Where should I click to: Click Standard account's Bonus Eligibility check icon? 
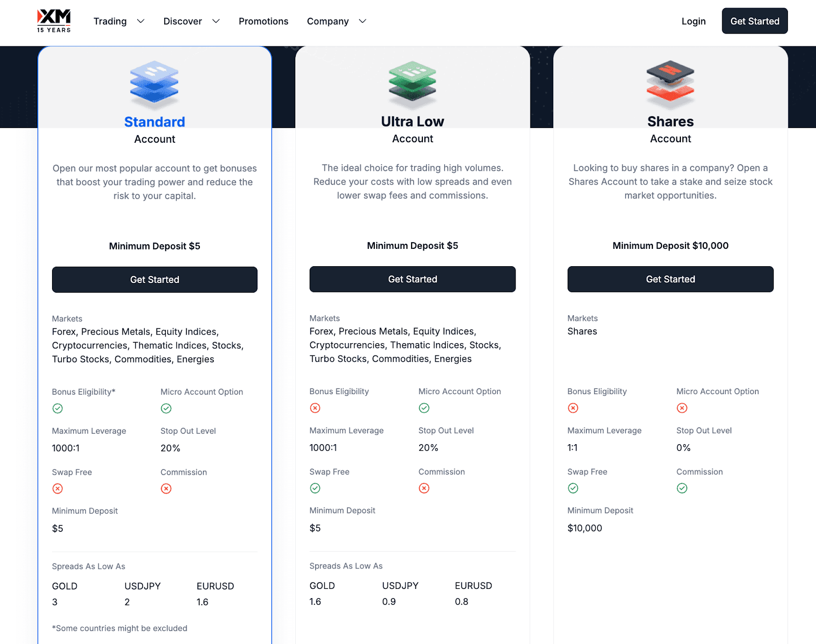(58, 408)
